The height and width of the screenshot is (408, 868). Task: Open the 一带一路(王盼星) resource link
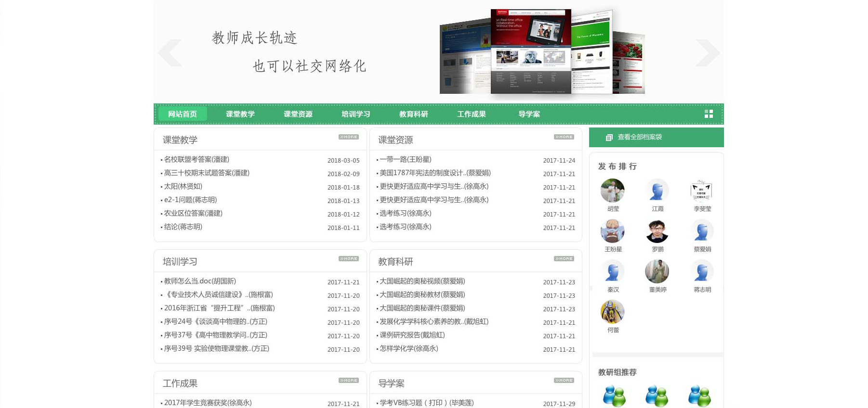point(405,160)
